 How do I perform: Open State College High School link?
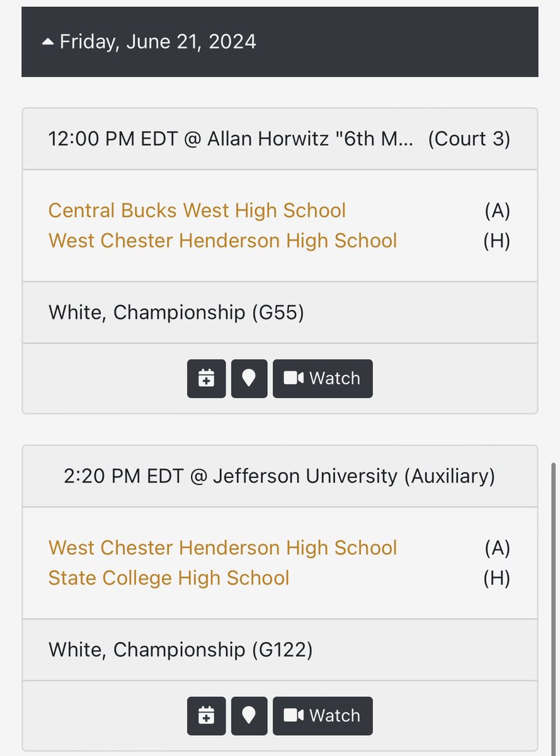169,578
